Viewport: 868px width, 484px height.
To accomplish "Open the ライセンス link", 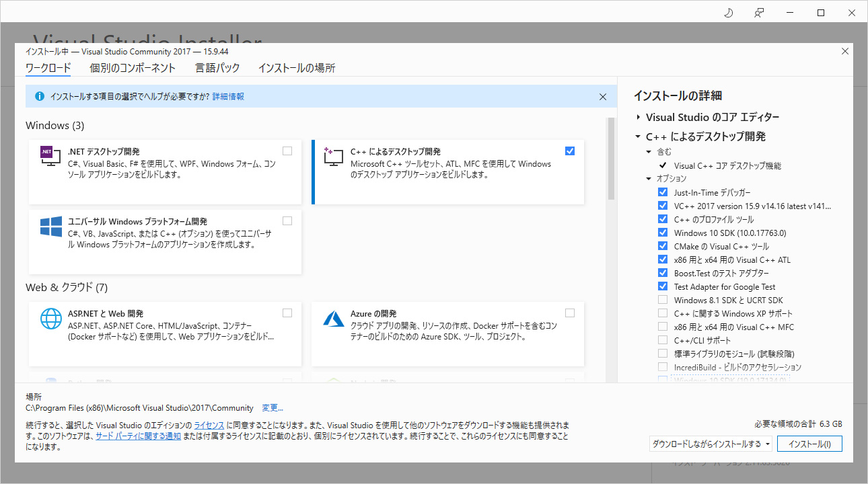I will point(209,426).
